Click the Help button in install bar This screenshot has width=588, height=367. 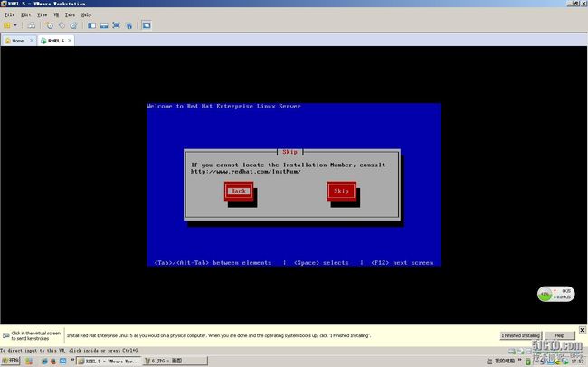560,335
